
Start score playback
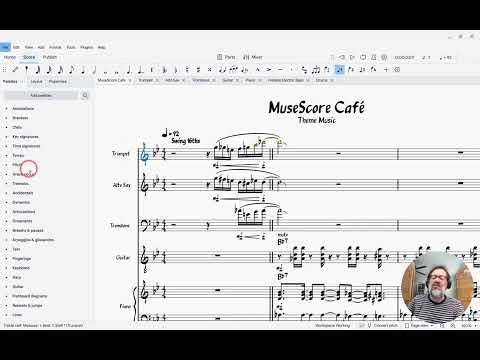pyautogui.click(x=352, y=57)
